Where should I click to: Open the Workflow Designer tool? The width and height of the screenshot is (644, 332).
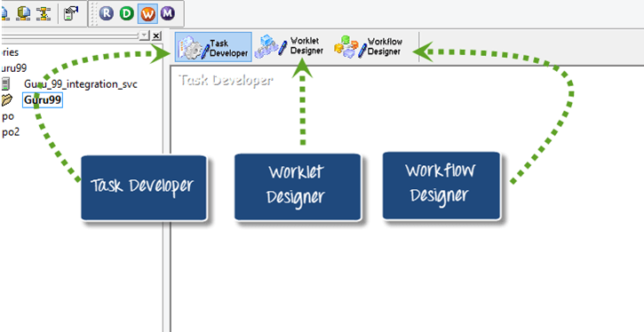click(x=368, y=47)
